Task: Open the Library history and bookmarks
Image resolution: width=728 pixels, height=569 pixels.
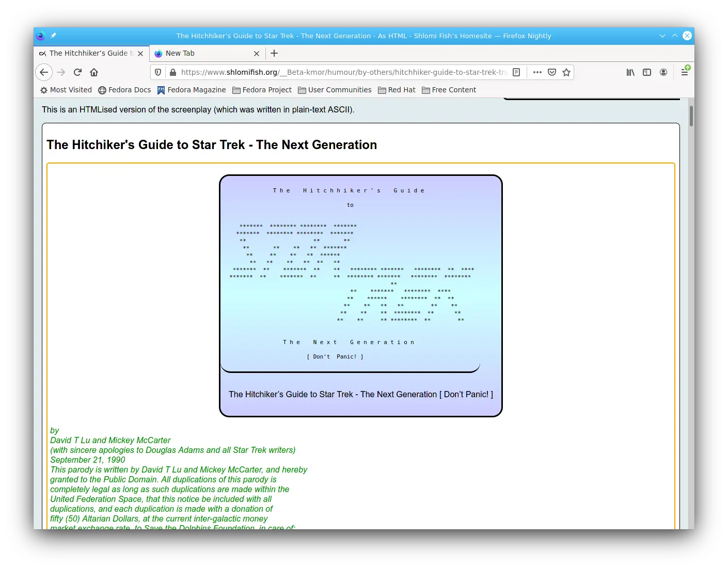Action: [630, 72]
